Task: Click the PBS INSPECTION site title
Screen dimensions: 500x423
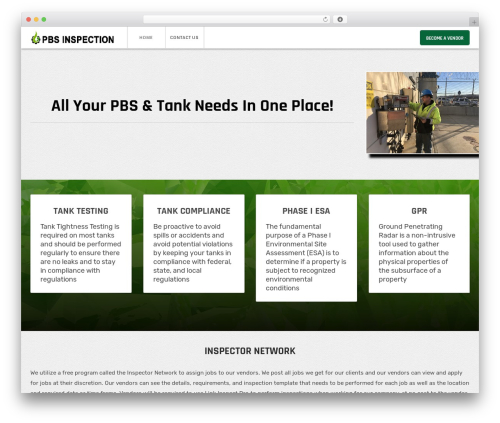Action: coord(78,40)
